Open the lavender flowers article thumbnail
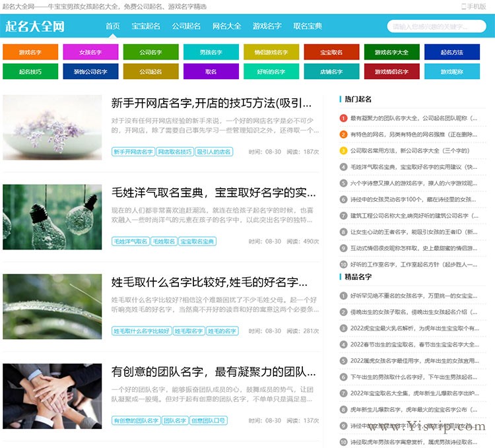The image size is (495, 448). click(x=52, y=127)
